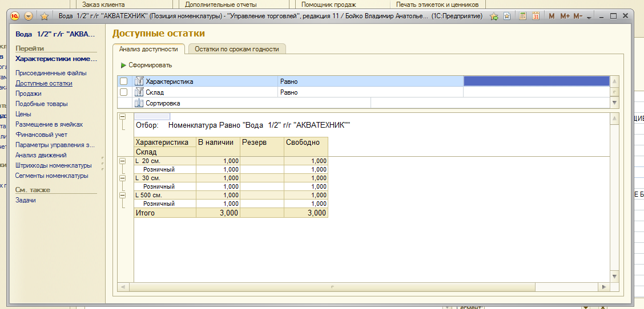The image size is (644, 309).
Task: Click settings list scroll up arrow
Action: (x=614, y=82)
